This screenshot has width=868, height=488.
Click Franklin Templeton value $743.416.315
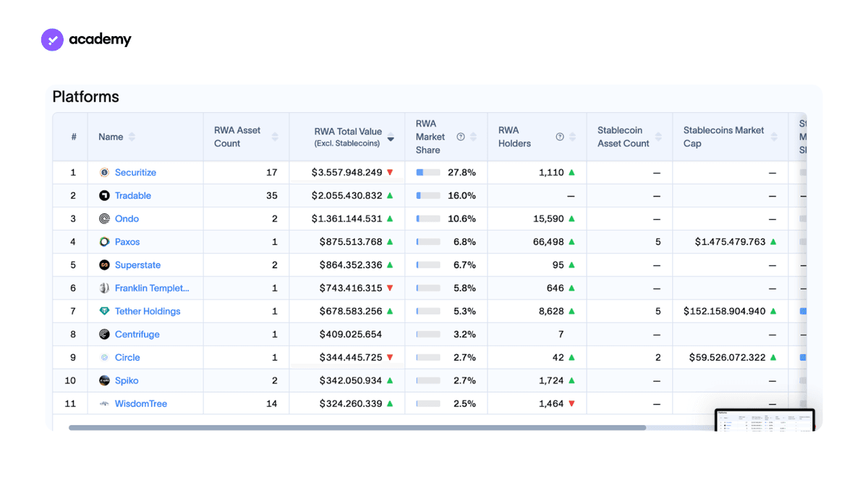click(351, 288)
